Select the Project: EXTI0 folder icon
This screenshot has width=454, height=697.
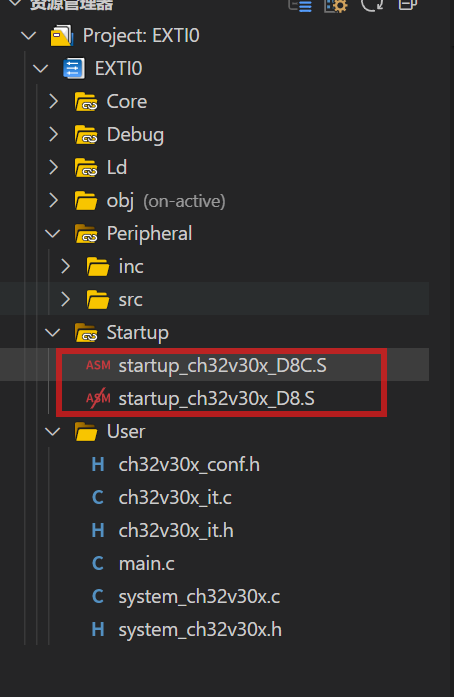point(62,36)
